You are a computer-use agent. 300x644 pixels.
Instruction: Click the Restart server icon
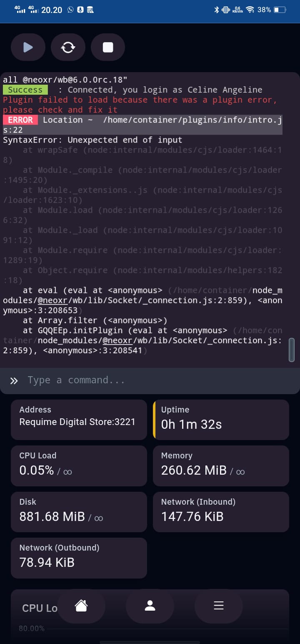tap(68, 48)
